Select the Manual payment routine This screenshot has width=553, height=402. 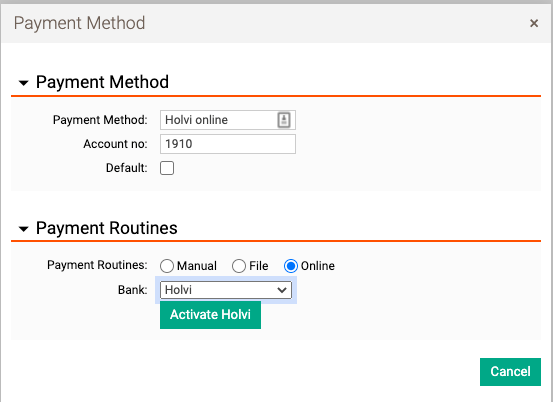[x=167, y=266]
